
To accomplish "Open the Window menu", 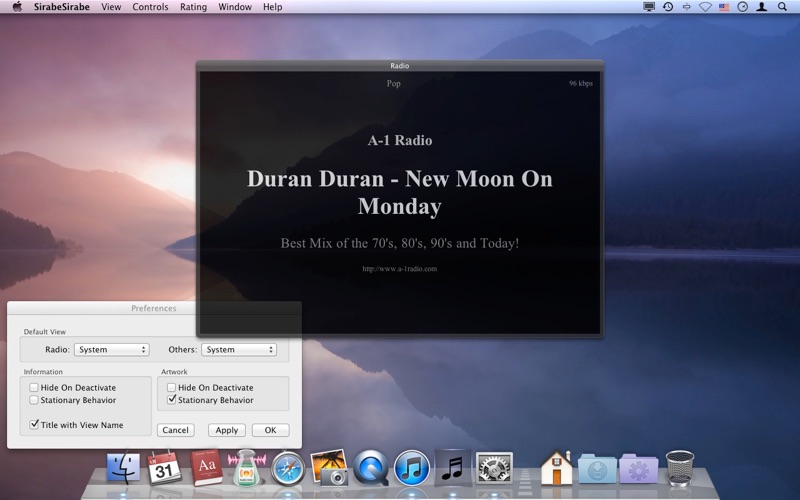I will click(x=235, y=7).
